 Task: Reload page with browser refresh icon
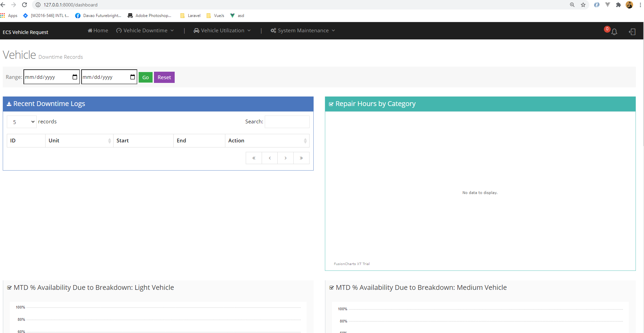(24, 5)
